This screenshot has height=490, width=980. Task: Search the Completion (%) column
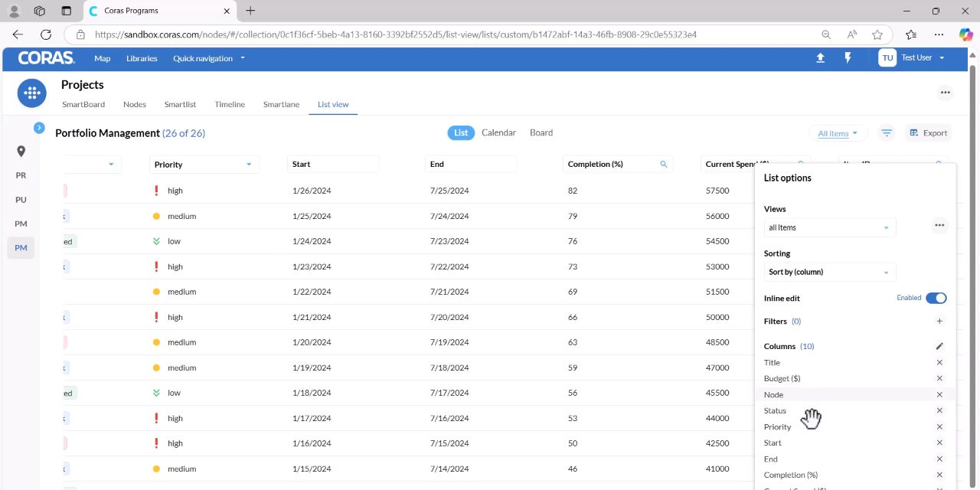coord(664,165)
